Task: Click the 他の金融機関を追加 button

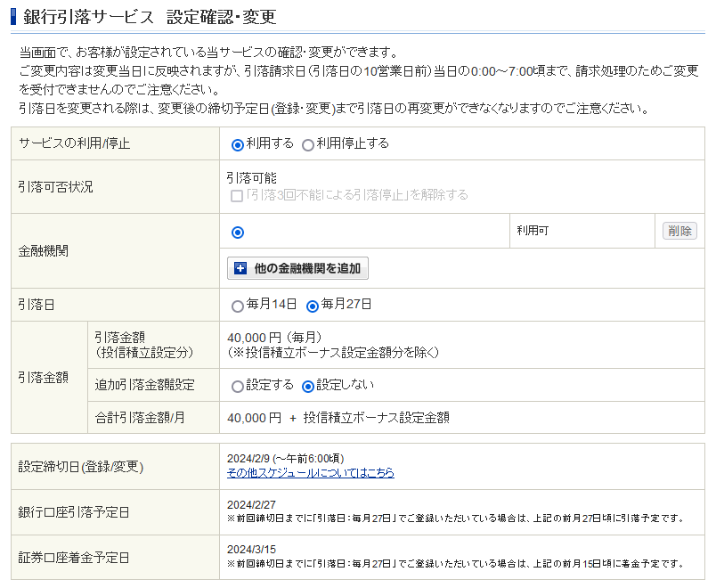Action: click(x=300, y=267)
